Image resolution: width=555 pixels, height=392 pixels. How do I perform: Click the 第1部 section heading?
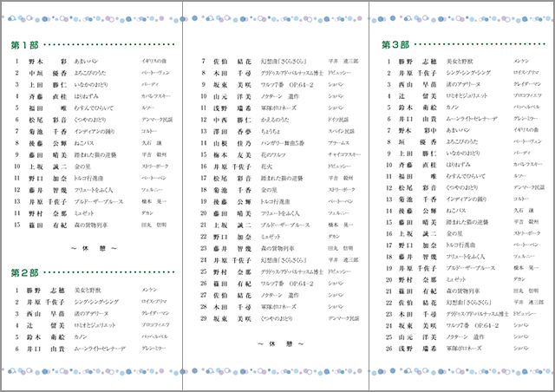(x=24, y=44)
